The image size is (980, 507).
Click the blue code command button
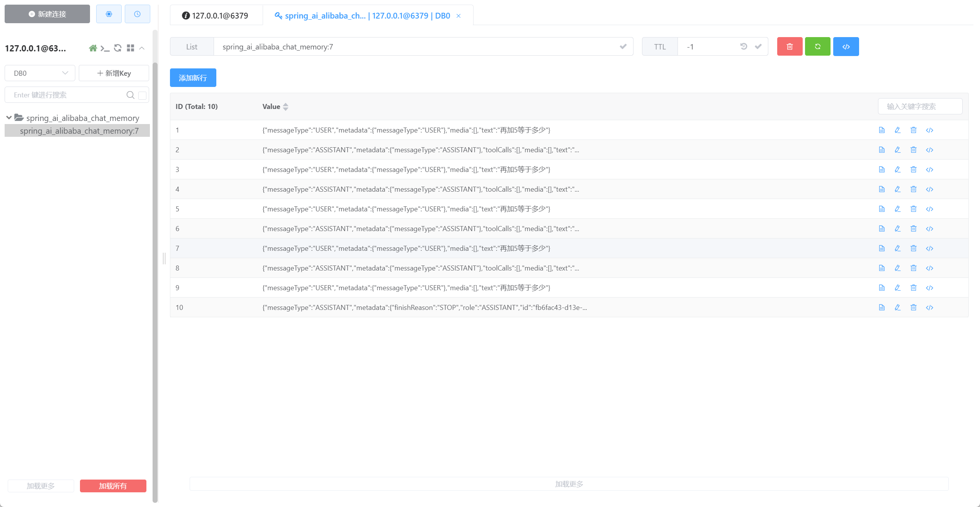[846, 46]
